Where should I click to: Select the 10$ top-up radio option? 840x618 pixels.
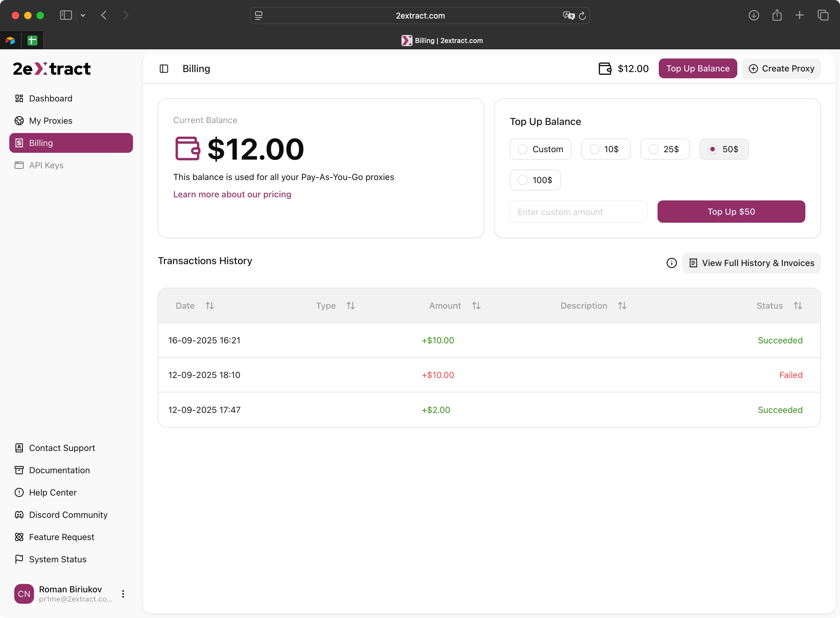(x=594, y=149)
